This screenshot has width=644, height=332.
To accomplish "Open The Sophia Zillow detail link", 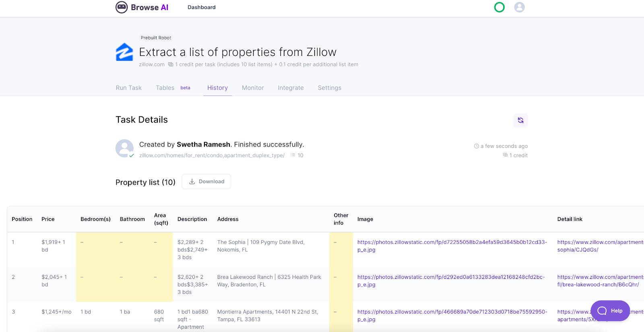I will (601, 246).
